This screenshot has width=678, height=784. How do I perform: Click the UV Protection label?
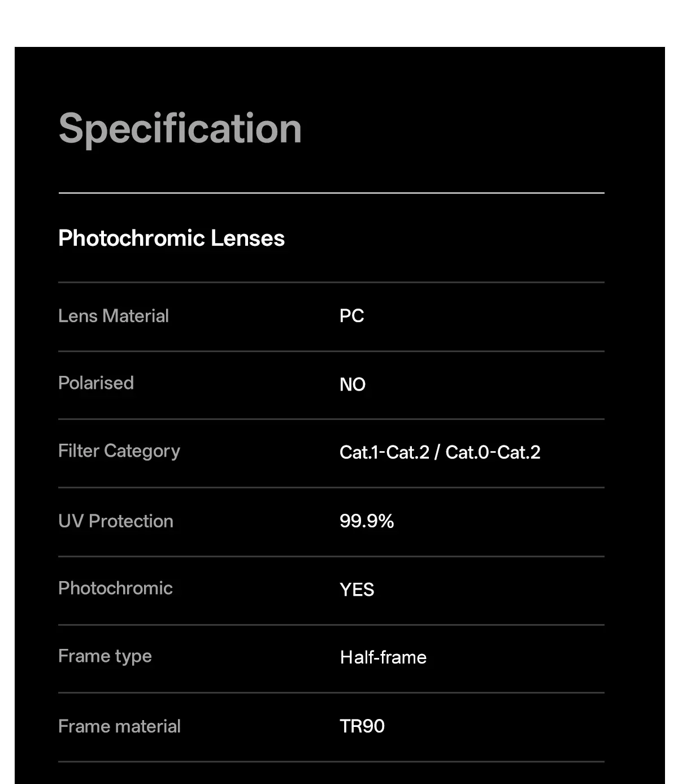click(116, 521)
